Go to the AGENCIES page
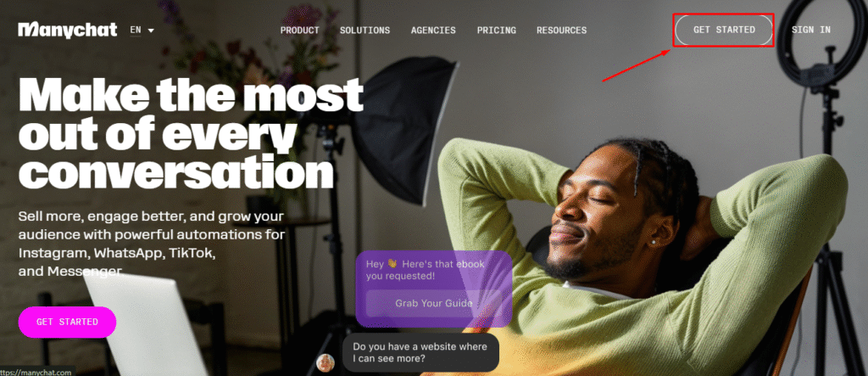Screen dimensions: 868x376 [x=433, y=30]
